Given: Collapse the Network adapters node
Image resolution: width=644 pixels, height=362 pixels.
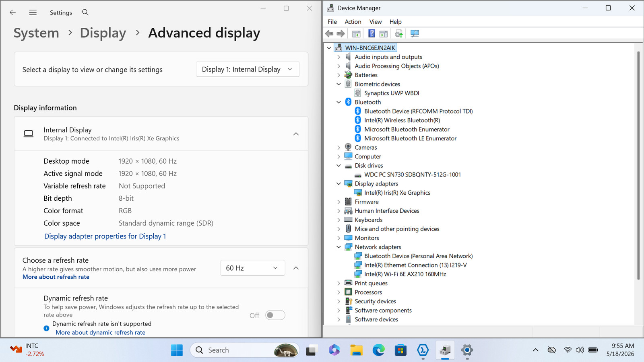Looking at the screenshot, I should (x=339, y=247).
